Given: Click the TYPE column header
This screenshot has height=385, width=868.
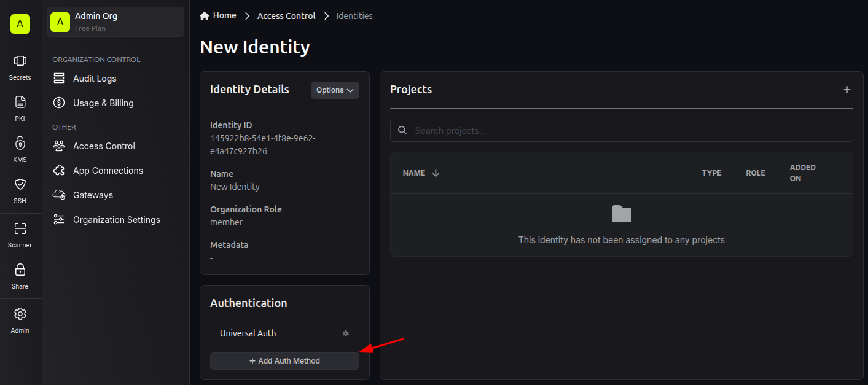Looking at the screenshot, I should coord(711,173).
